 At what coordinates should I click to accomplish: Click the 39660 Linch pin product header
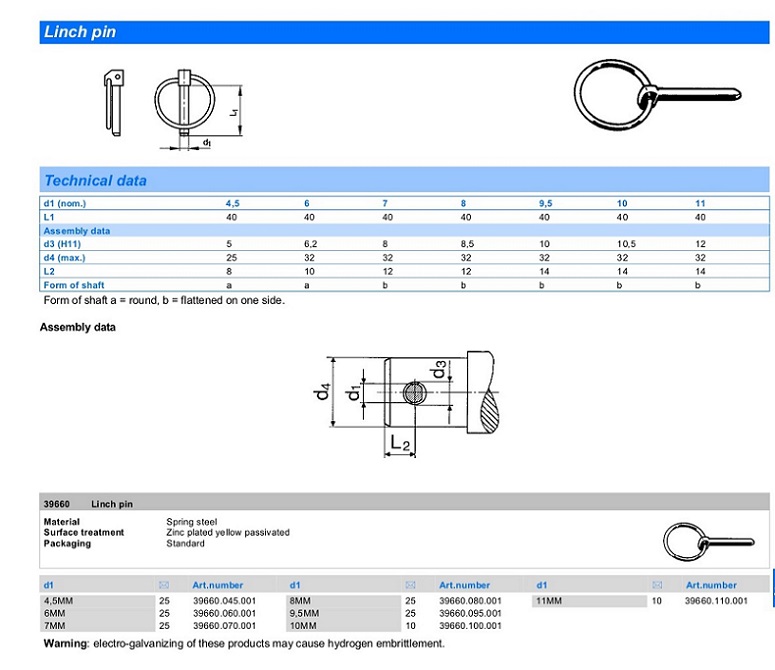tap(88, 504)
